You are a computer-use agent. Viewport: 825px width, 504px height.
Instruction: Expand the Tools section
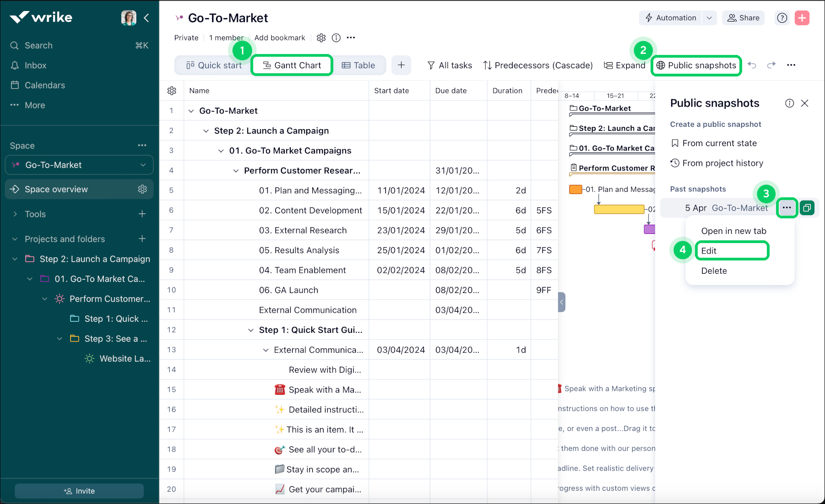[x=15, y=214]
